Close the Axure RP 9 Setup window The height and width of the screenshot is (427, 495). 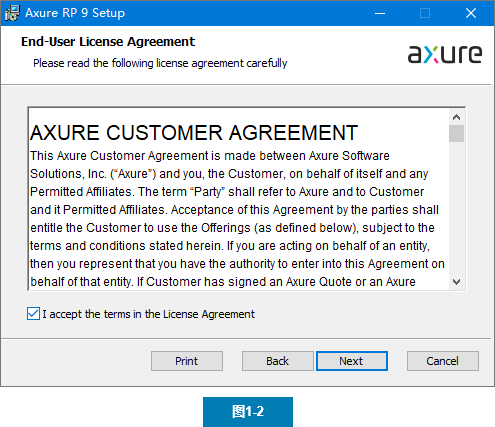(471, 13)
